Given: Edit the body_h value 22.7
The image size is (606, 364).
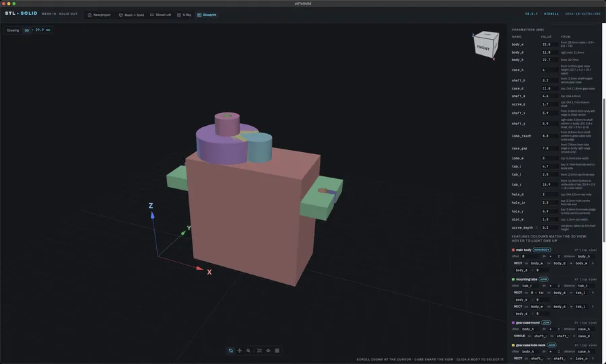Looking at the screenshot, I should point(549,60).
